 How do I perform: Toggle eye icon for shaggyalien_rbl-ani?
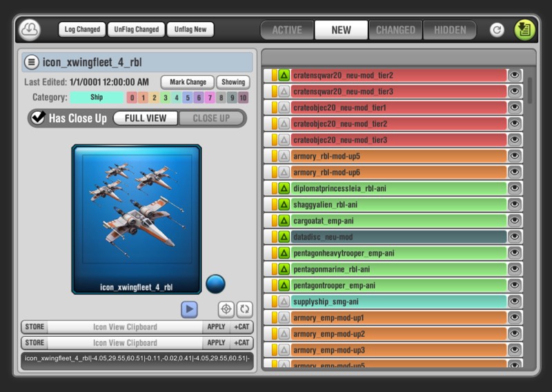tap(514, 204)
